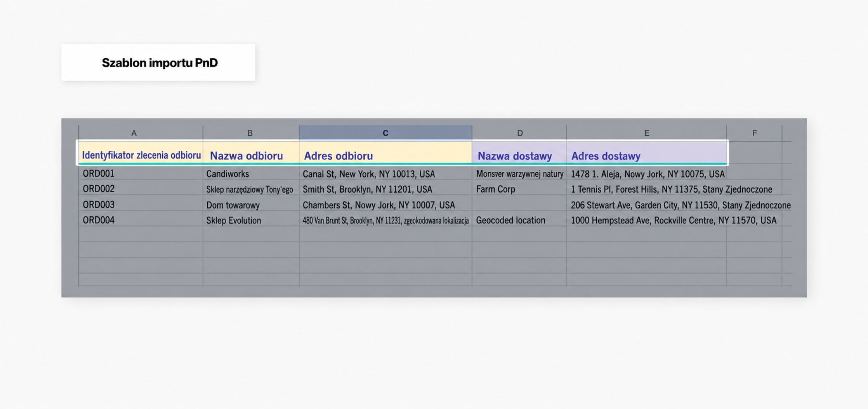868x409 pixels.
Task: Select column B header
Action: (x=251, y=133)
